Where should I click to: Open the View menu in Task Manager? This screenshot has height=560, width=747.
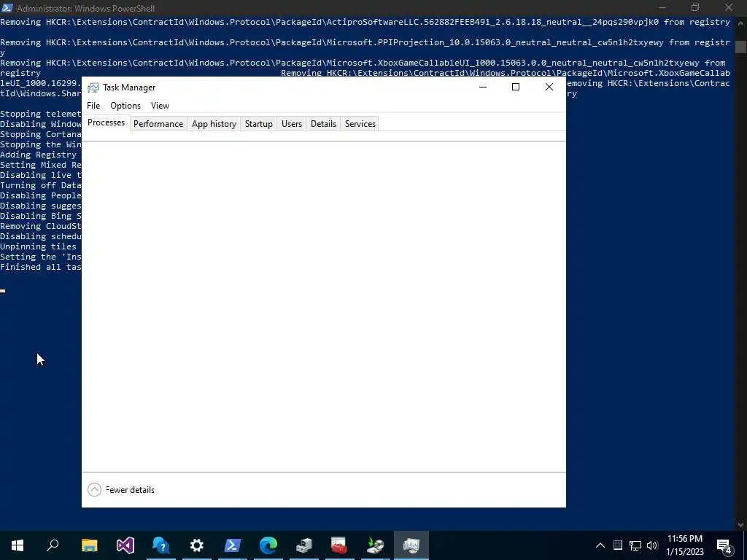160,106
